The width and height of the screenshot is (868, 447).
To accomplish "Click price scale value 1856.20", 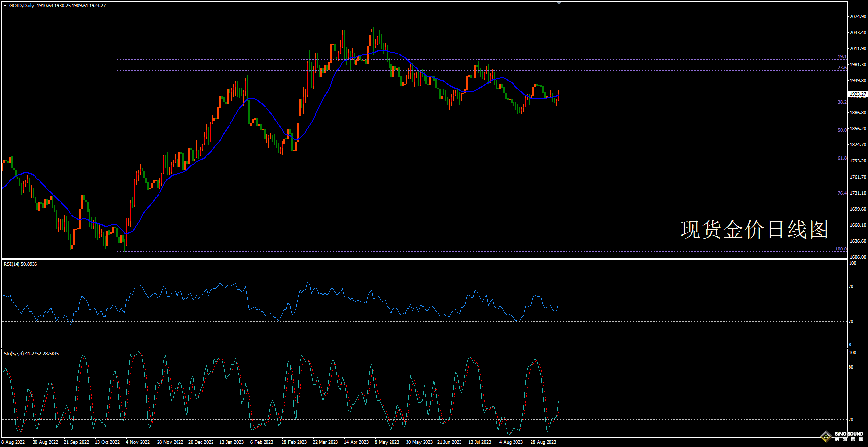I will click(858, 129).
